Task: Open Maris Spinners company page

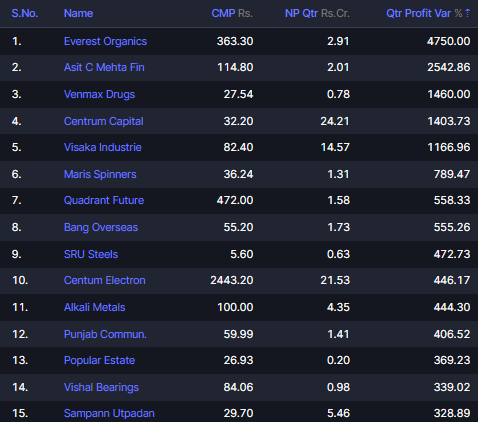Action: 100,174
